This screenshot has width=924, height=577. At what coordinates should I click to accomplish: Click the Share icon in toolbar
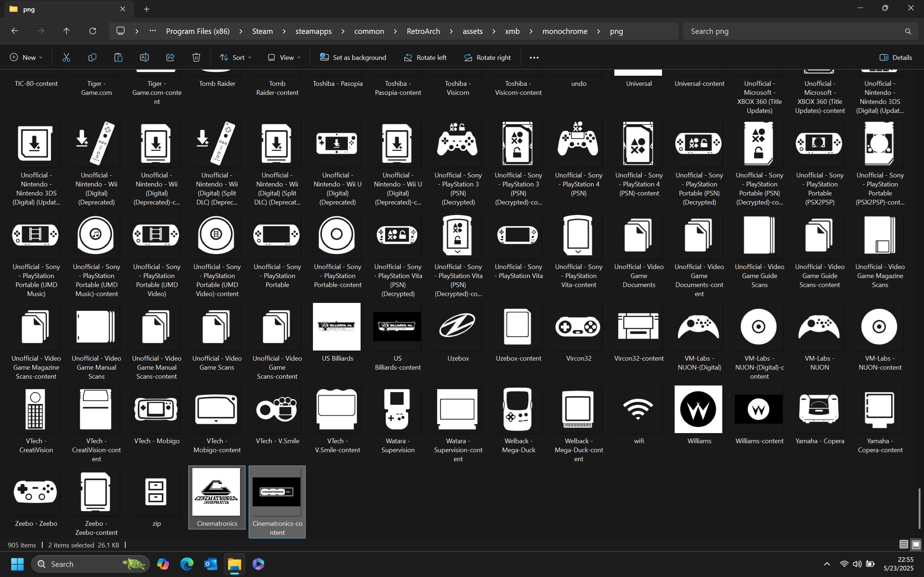[x=170, y=58]
